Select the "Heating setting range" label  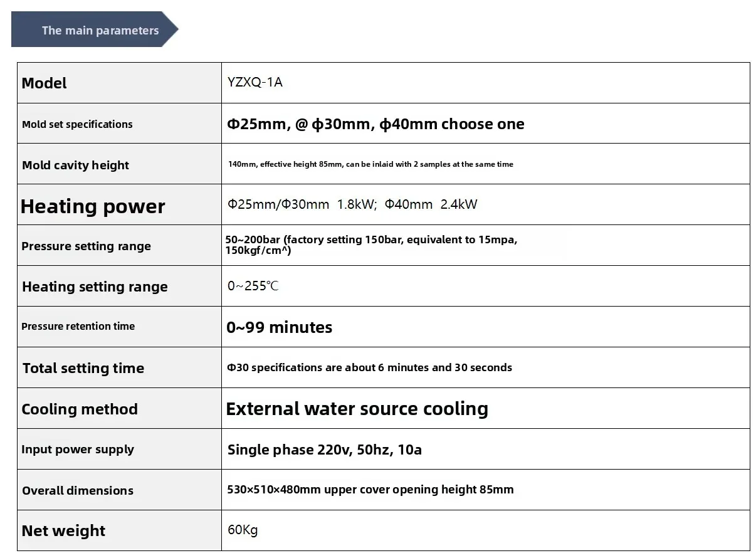95,287
